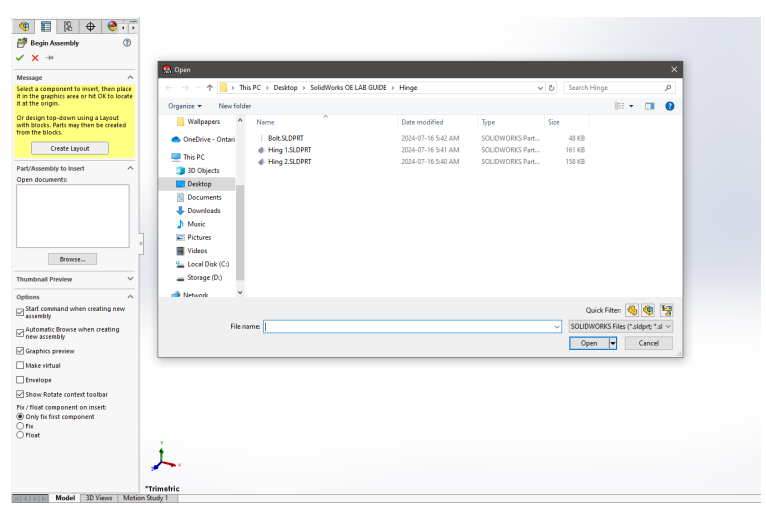
Task: Open Open-dialog help question icon
Action: point(670,106)
